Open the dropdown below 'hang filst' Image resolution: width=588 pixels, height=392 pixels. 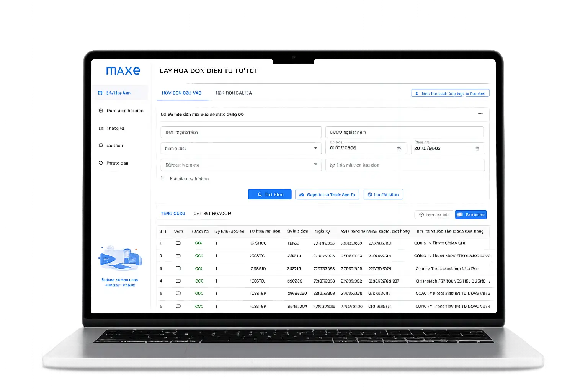tap(241, 165)
